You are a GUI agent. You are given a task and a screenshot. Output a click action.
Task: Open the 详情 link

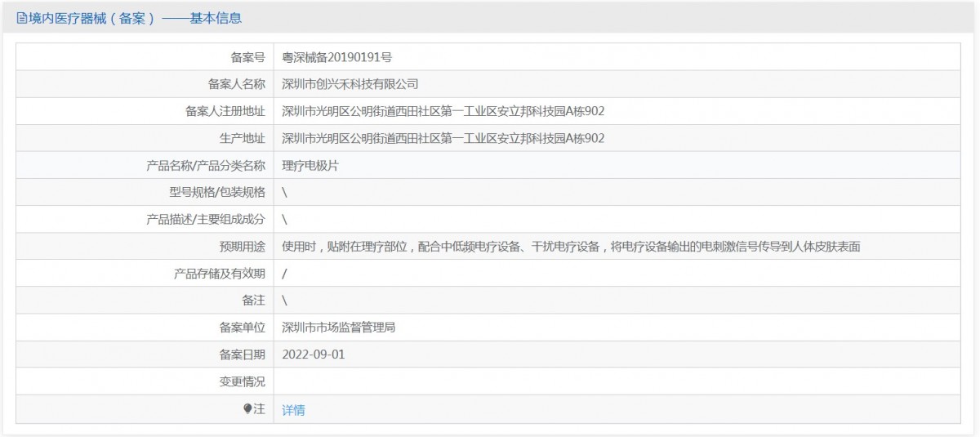(293, 410)
